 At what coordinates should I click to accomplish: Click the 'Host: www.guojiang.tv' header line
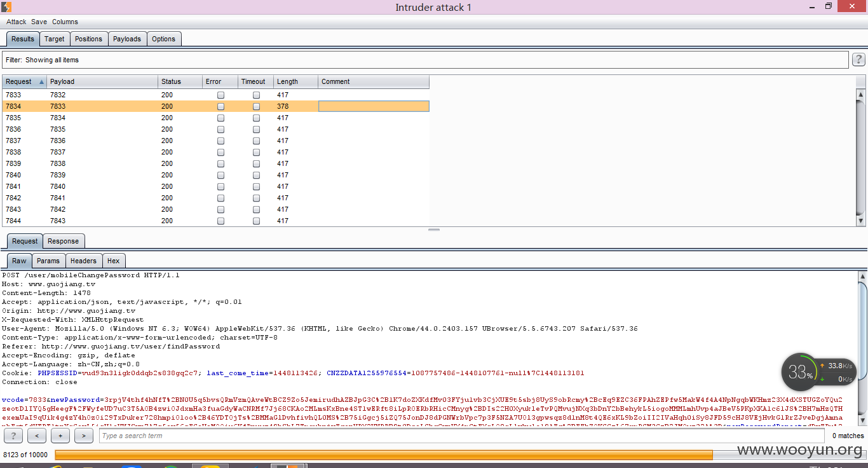tap(49, 284)
